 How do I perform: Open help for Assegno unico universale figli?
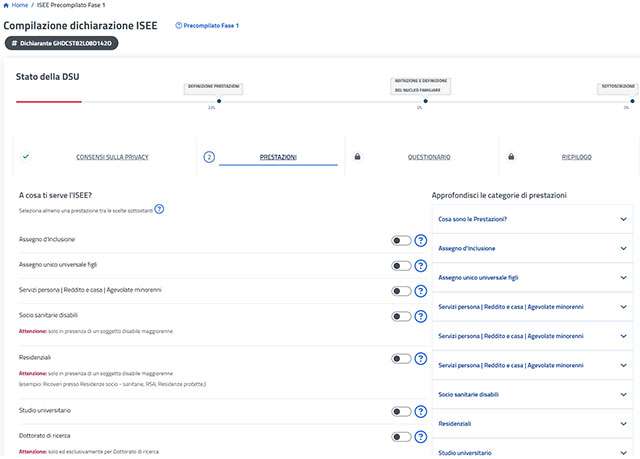421,266
